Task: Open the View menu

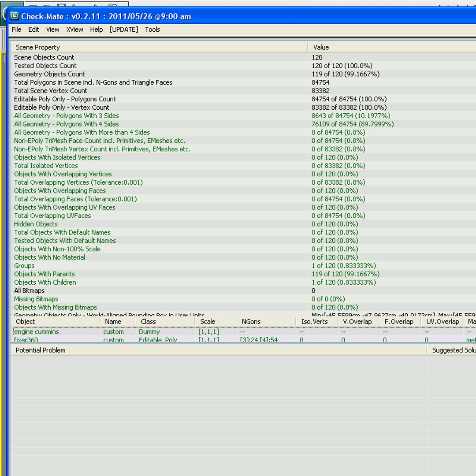Action: pyautogui.click(x=52, y=30)
